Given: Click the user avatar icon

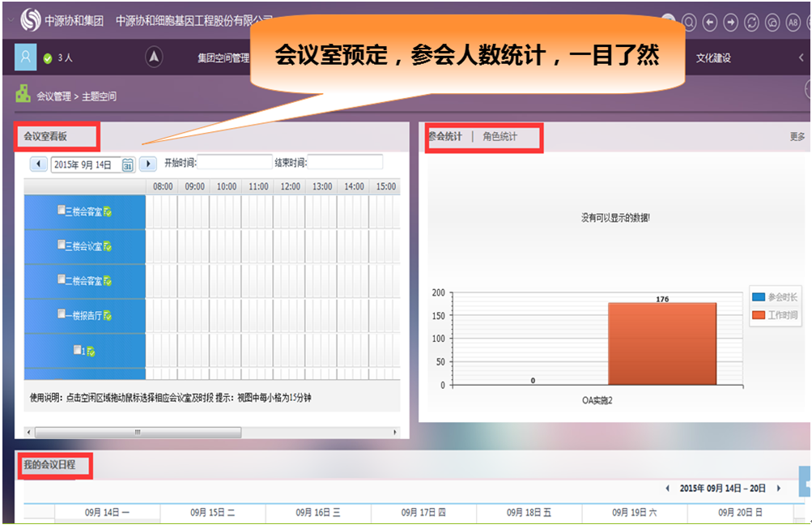Looking at the screenshot, I should coord(26,58).
